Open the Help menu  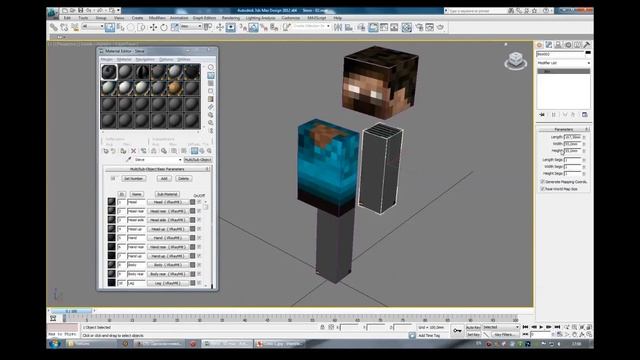338,18
